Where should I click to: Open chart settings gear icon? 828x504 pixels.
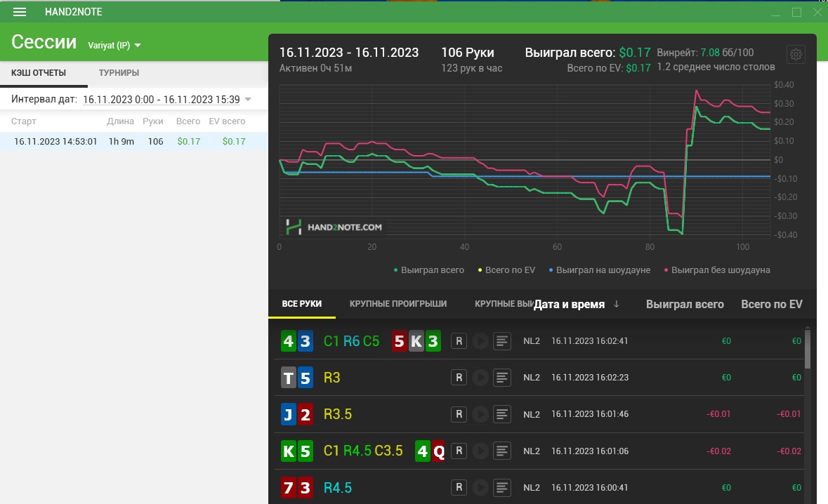(x=796, y=54)
